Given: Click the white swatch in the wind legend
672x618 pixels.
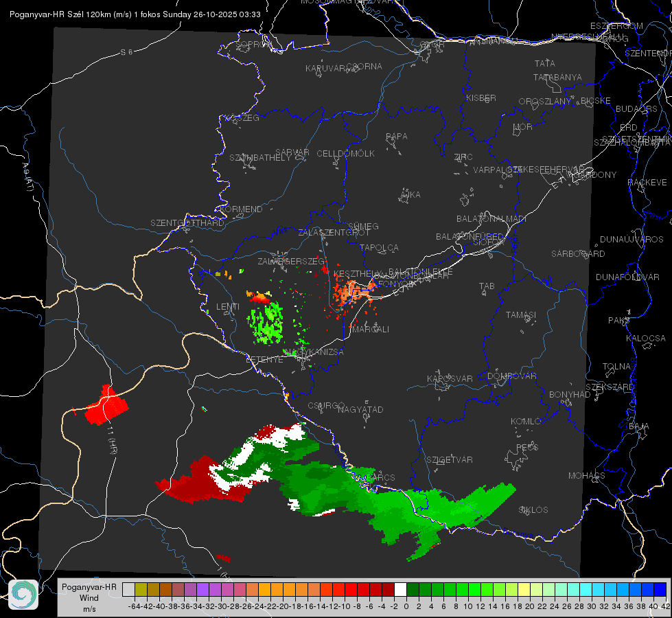Looking at the screenshot, I should (400, 589).
